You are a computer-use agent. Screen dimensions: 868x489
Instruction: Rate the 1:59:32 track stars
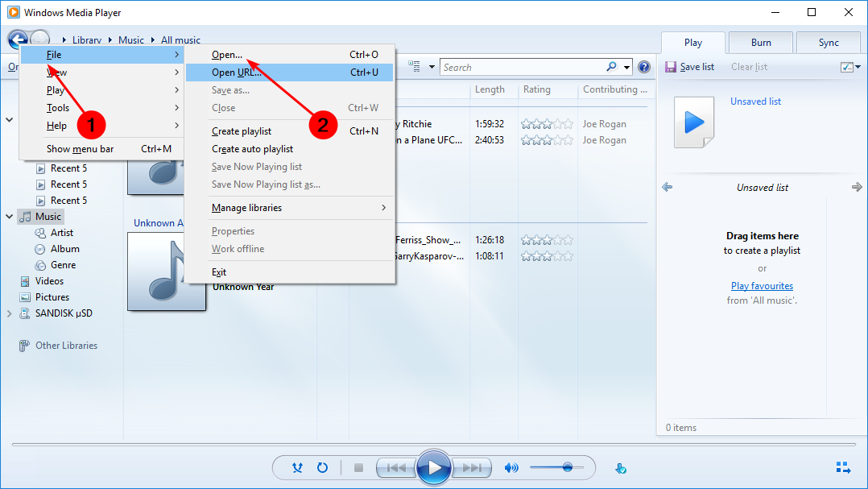pos(547,124)
